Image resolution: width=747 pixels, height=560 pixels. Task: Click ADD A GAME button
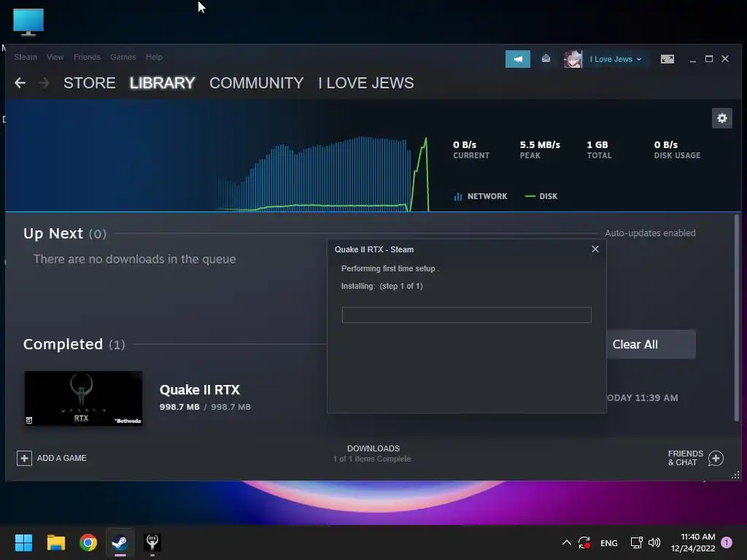[x=52, y=458]
